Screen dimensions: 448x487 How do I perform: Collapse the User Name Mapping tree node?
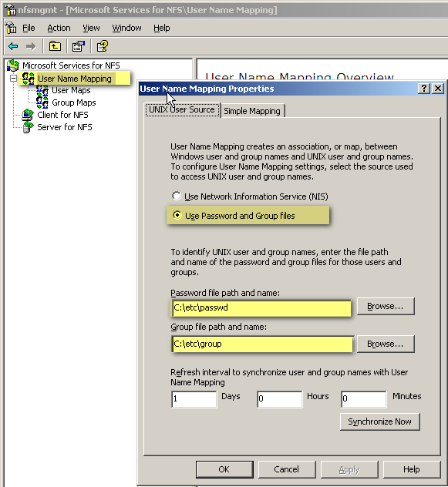[x=13, y=79]
